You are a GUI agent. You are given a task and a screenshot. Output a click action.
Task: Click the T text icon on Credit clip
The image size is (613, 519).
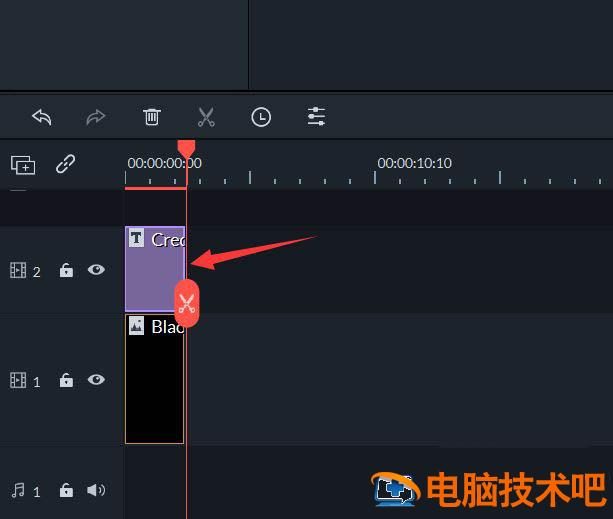click(x=136, y=238)
